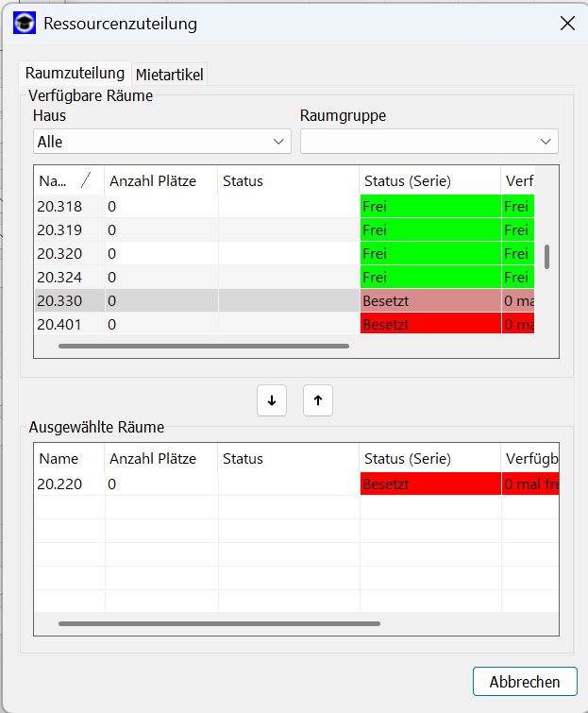This screenshot has width=588, height=713.
Task: Click horizontal scrollbar of selected rooms table
Action: tap(219, 623)
